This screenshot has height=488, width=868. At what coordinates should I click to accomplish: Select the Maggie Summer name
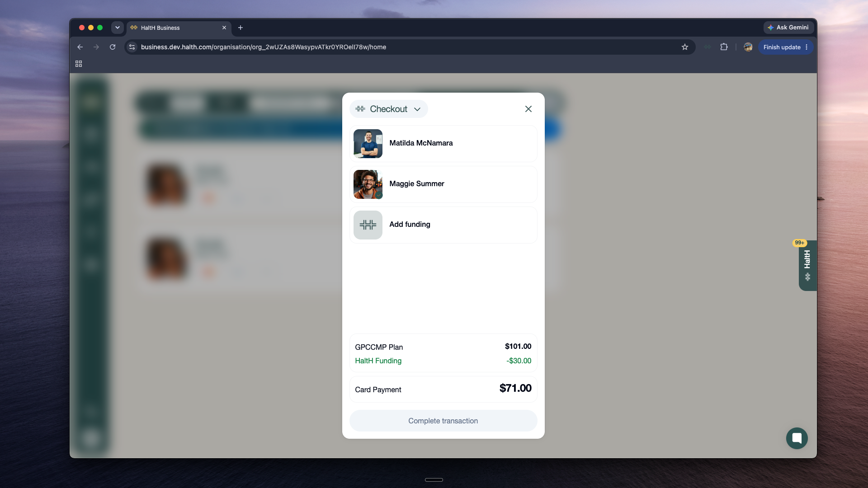417,184
